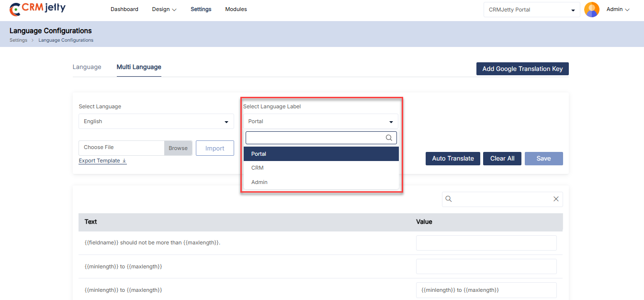Click the first Value input field

[x=486, y=243]
